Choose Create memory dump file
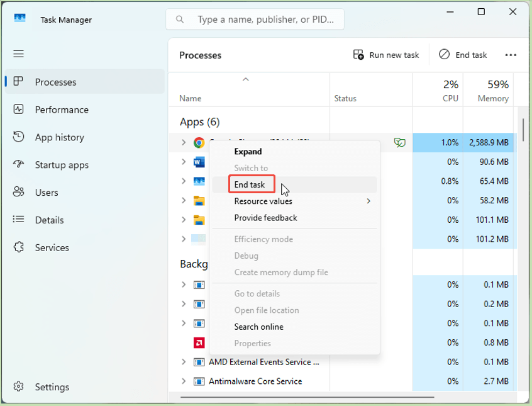This screenshot has width=532, height=406. click(294, 273)
